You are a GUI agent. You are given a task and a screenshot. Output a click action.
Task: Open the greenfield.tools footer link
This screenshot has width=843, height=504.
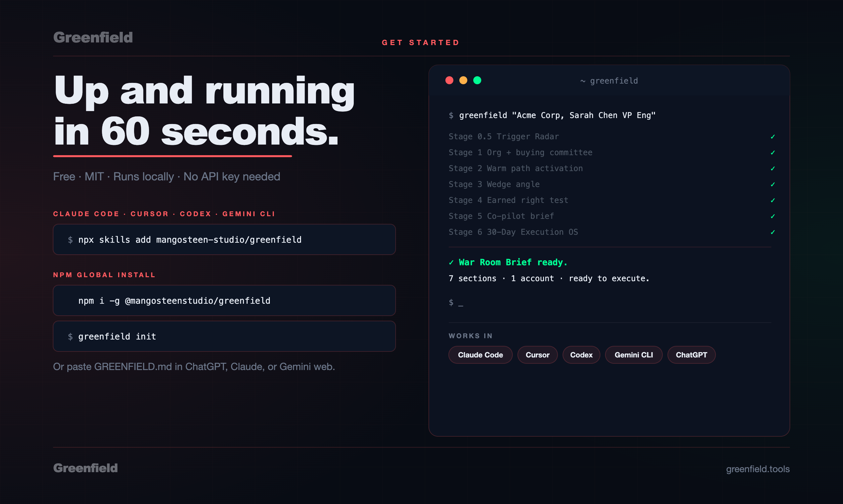pos(757,469)
